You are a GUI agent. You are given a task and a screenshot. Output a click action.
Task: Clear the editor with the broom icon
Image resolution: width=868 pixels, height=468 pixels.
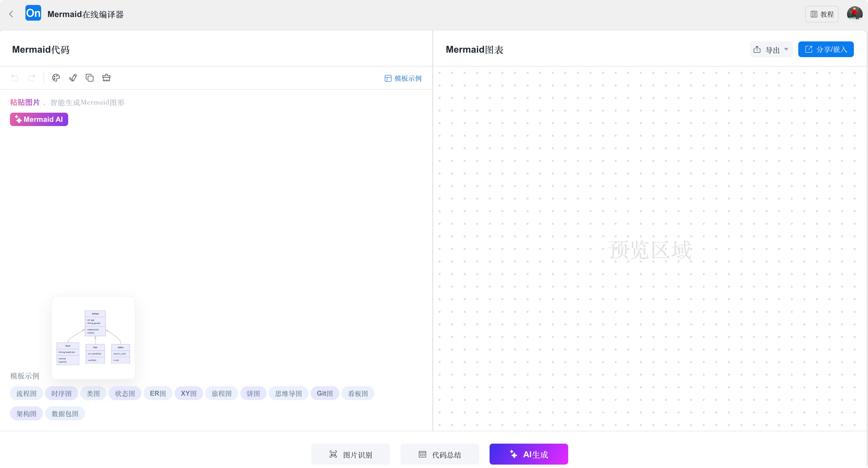pos(106,78)
